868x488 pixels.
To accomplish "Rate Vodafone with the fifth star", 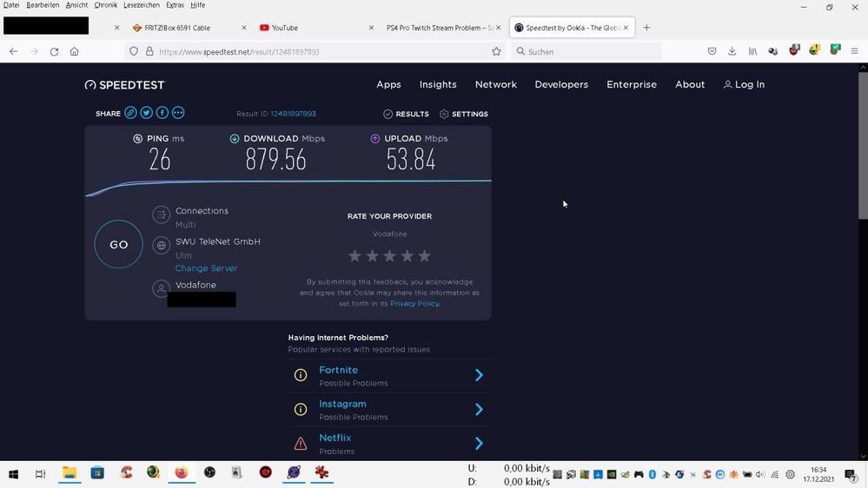I will (425, 255).
